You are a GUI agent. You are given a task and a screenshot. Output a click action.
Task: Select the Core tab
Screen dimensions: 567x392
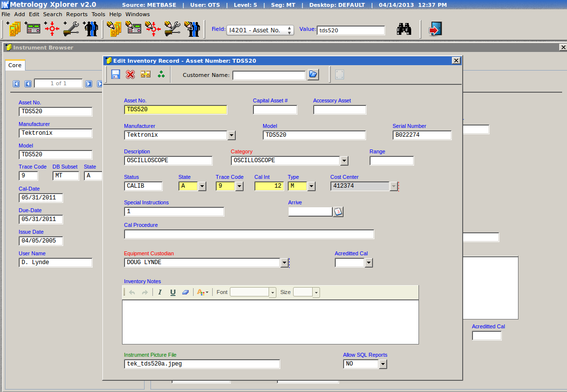pyautogui.click(x=15, y=65)
